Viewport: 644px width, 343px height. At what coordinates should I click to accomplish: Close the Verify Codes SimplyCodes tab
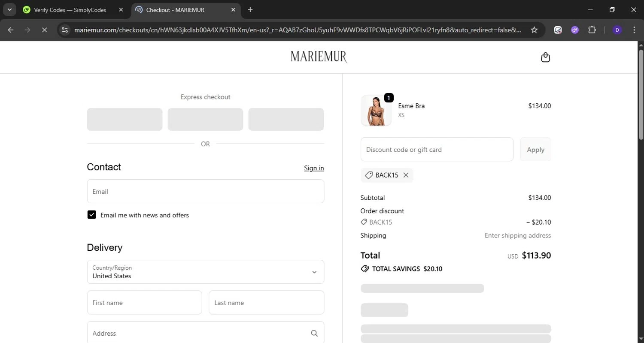121,9
